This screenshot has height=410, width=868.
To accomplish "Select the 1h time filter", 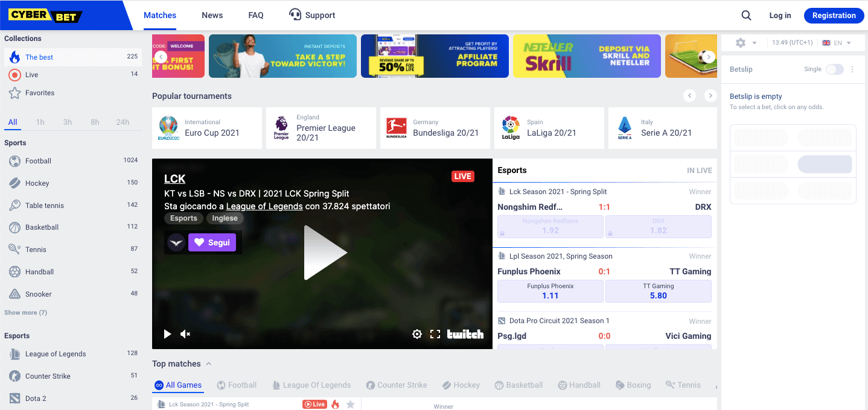I will coord(40,121).
